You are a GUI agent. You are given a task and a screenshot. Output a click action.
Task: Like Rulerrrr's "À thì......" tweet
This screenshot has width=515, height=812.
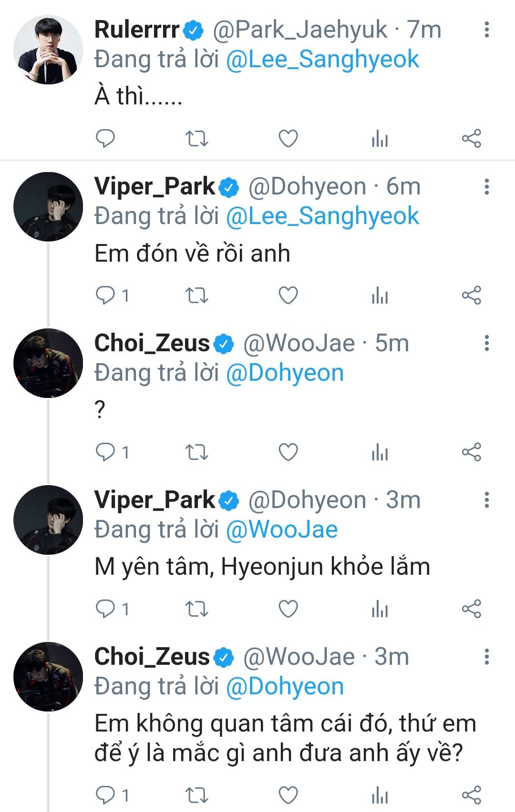point(288,139)
